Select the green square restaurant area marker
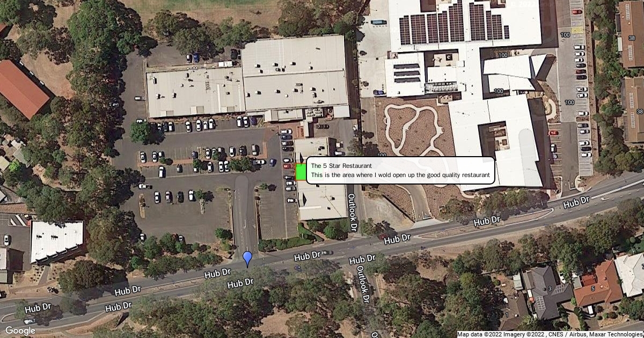The width and height of the screenshot is (644, 338). click(301, 172)
